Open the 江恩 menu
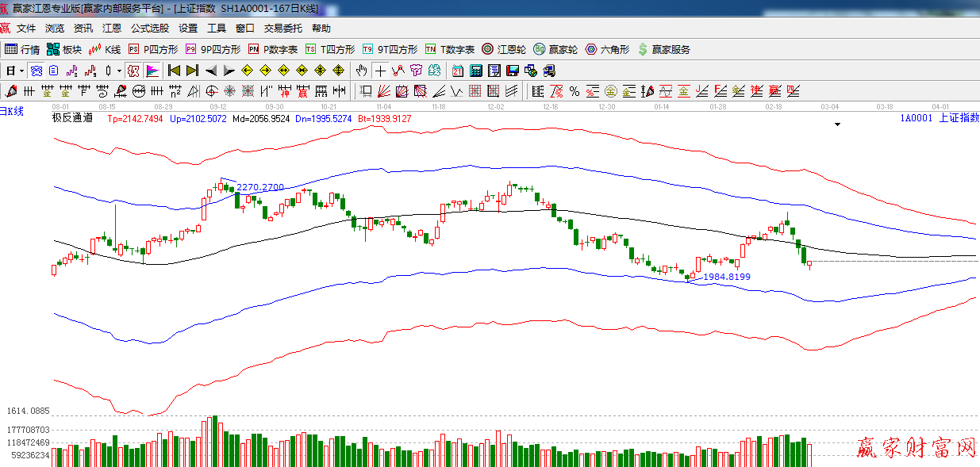This screenshot has width=980, height=467. coord(112,28)
